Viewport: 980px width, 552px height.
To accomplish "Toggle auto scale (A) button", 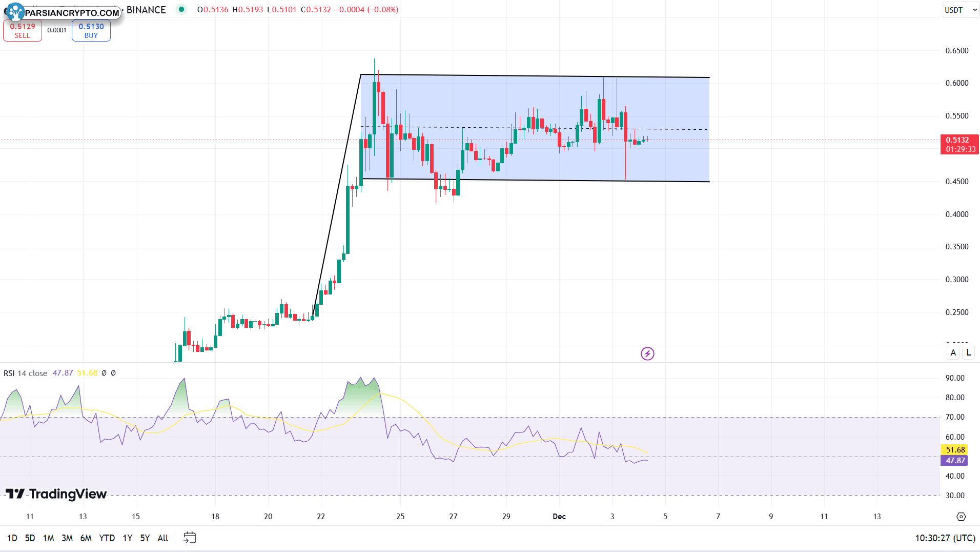I will pos(953,352).
